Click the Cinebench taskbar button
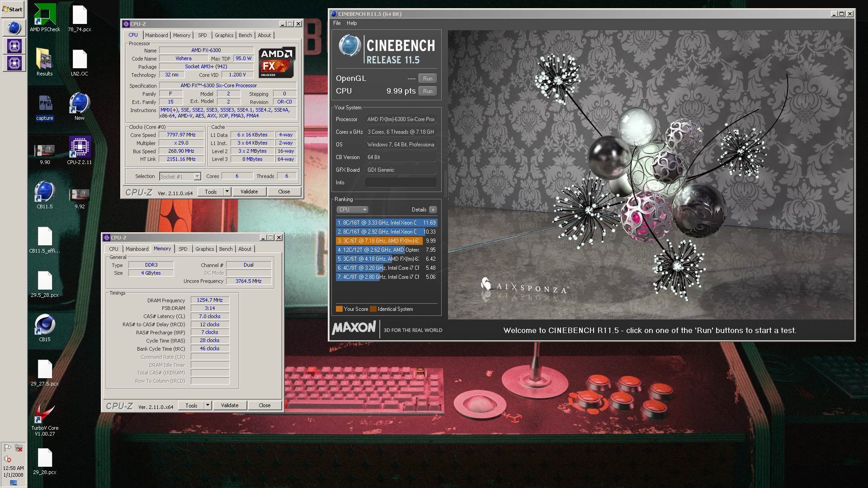 14,28
